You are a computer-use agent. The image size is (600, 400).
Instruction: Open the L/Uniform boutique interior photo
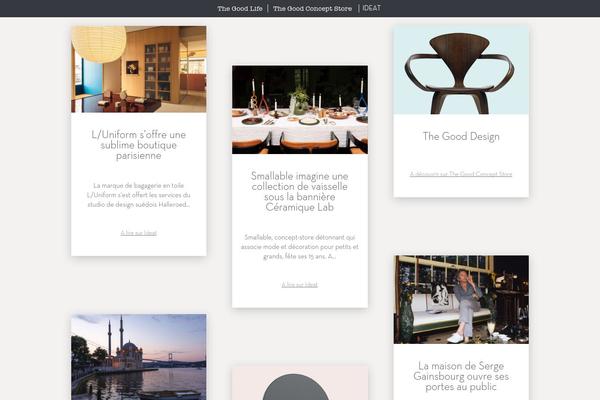pyautogui.click(x=139, y=69)
